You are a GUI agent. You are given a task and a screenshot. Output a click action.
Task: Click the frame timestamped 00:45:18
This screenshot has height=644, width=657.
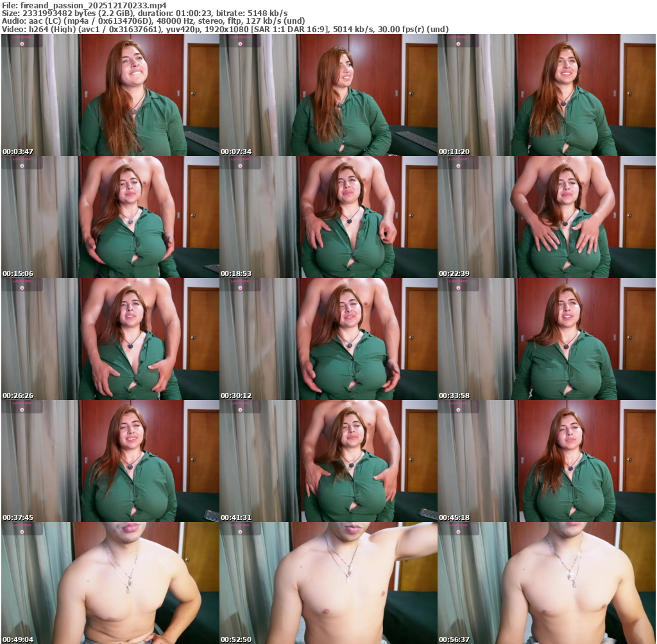[547, 461]
